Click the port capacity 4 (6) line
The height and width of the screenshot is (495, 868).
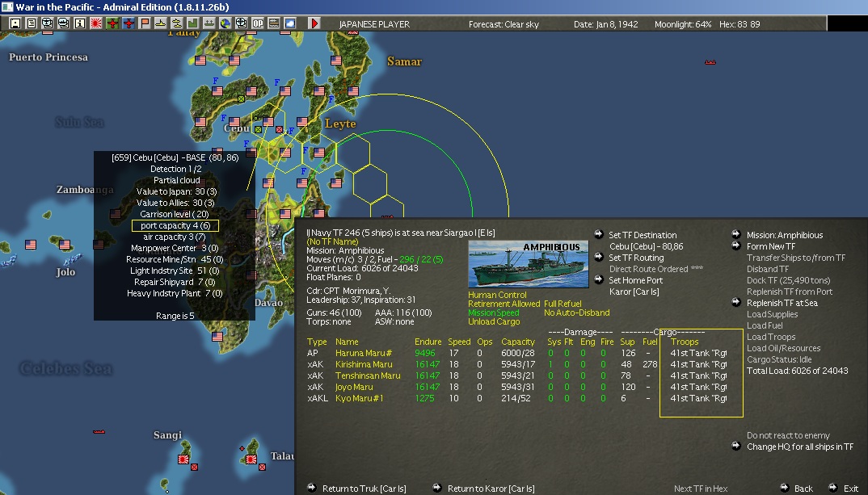pyautogui.click(x=175, y=225)
